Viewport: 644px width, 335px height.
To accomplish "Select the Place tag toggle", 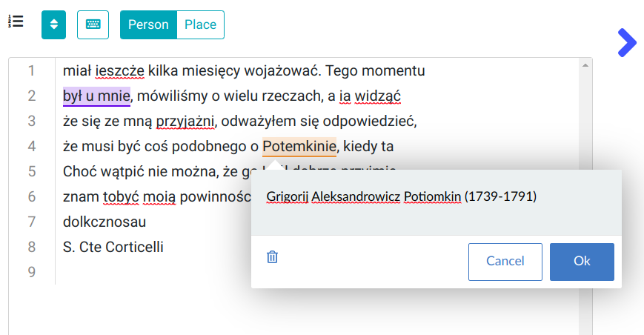I will point(200,24).
